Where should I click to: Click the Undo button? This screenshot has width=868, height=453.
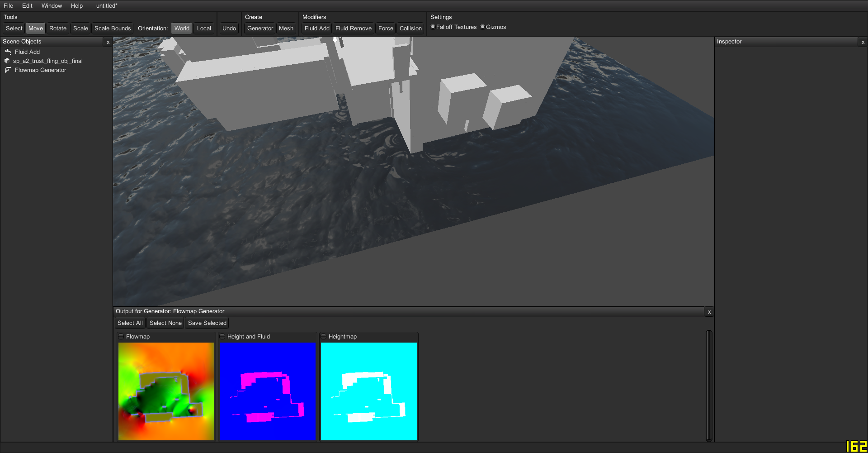click(229, 28)
